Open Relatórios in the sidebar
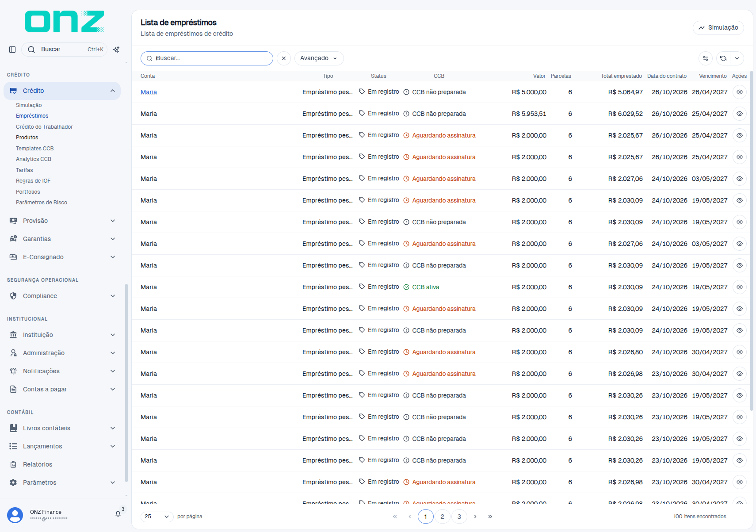756x532 pixels. pos(38,464)
